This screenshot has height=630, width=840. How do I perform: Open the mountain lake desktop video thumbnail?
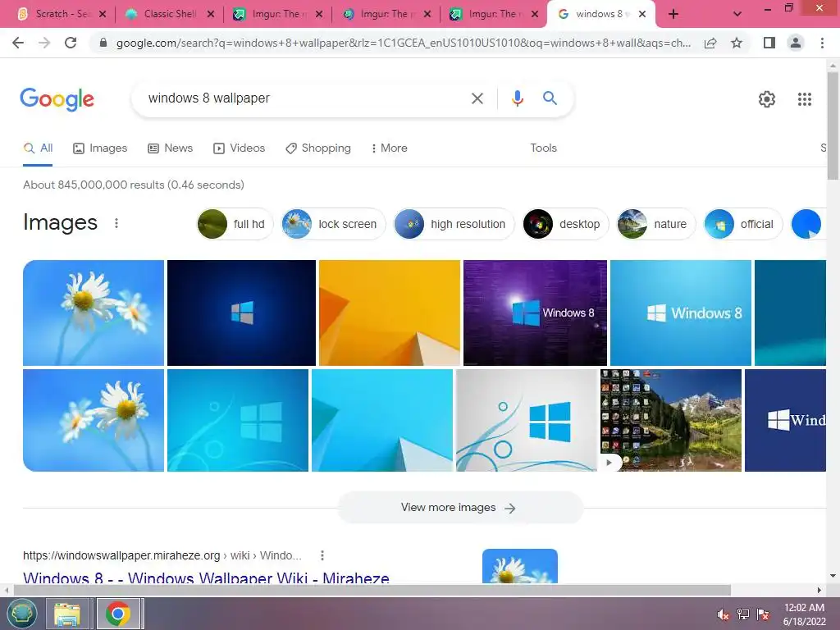coord(671,421)
